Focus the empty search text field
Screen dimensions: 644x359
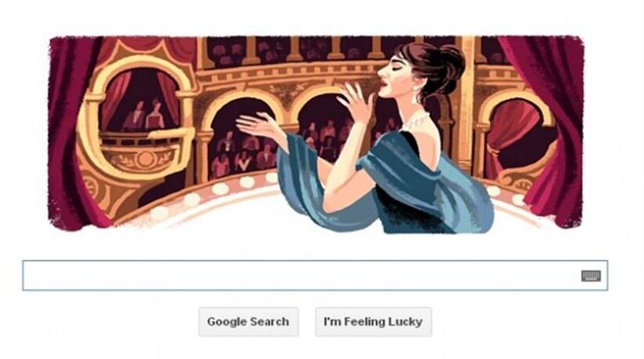(x=315, y=275)
